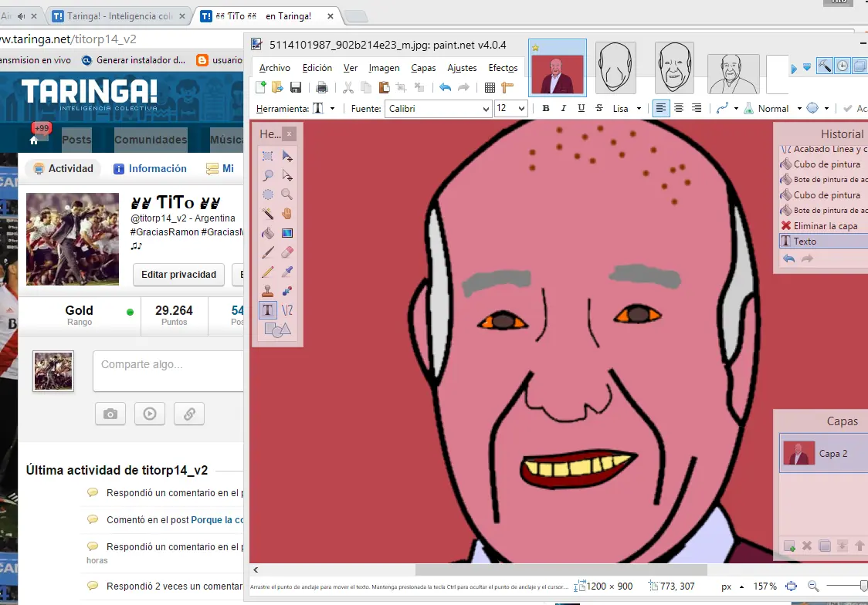The height and width of the screenshot is (605, 868).
Task: Toggle italic text formatting
Action: coord(564,108)
